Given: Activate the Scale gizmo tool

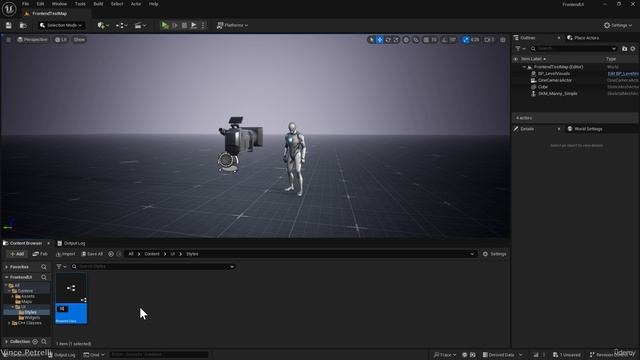Looking at the screenshot, I should point(396,40).
